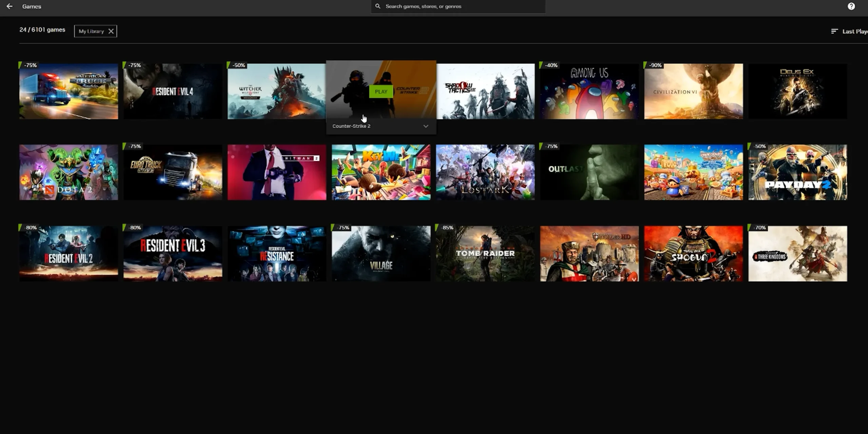Select the My Library filter chip
868x434 pixels.
pos(96,31)
